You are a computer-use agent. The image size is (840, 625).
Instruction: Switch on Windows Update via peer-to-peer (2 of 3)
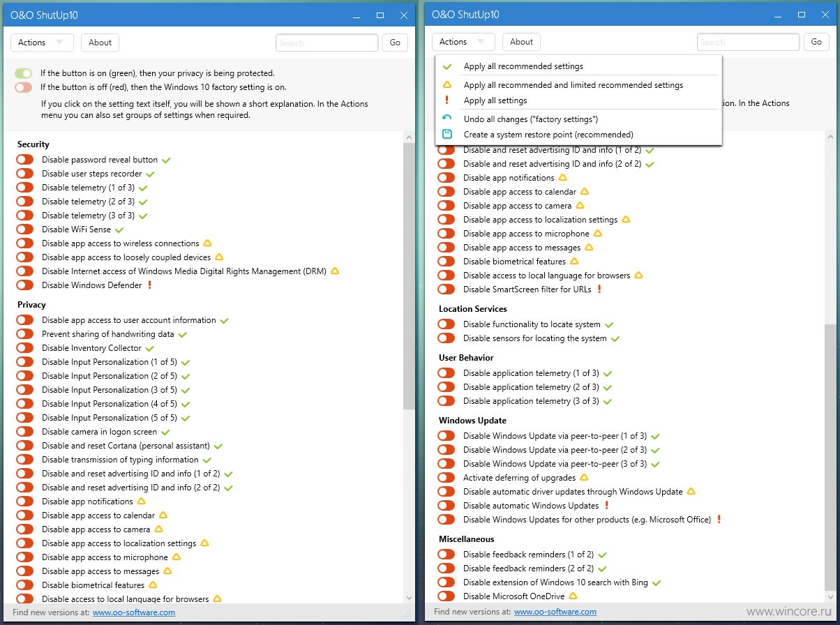(x=447, y=450)
